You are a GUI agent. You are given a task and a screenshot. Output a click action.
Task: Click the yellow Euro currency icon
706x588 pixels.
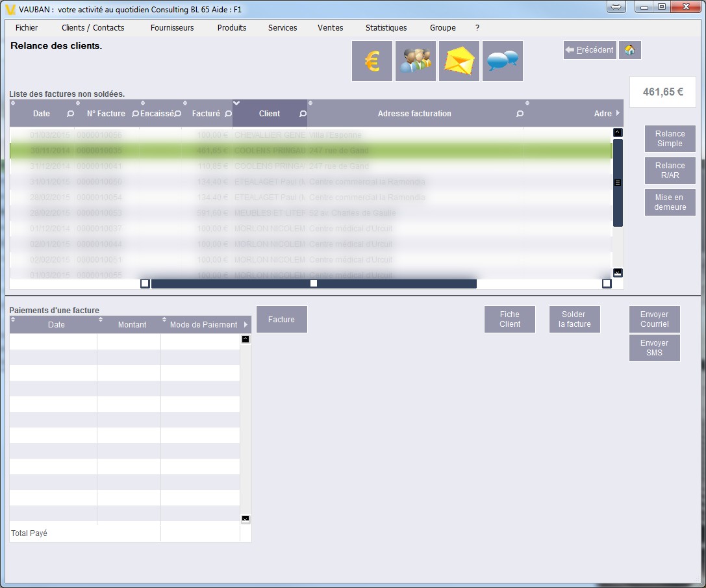point(372,61)
